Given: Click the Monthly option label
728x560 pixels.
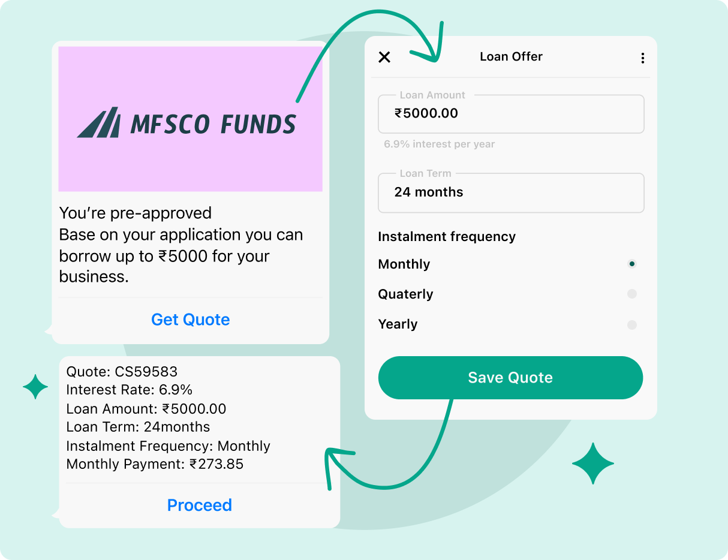Looking at the screenshot, I should tap(404, 264).
